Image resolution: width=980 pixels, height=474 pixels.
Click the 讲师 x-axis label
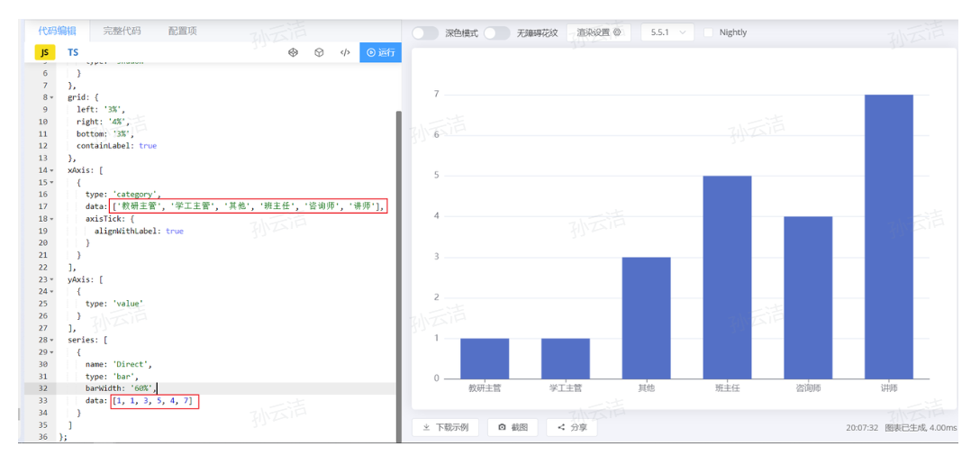pyautogui.click(x=889, y=388)
